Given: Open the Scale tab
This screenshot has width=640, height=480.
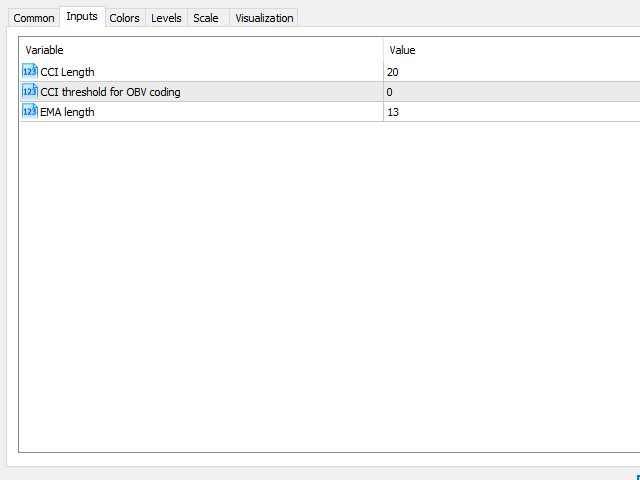Looking at the screenshot, I should coord(206,18).
